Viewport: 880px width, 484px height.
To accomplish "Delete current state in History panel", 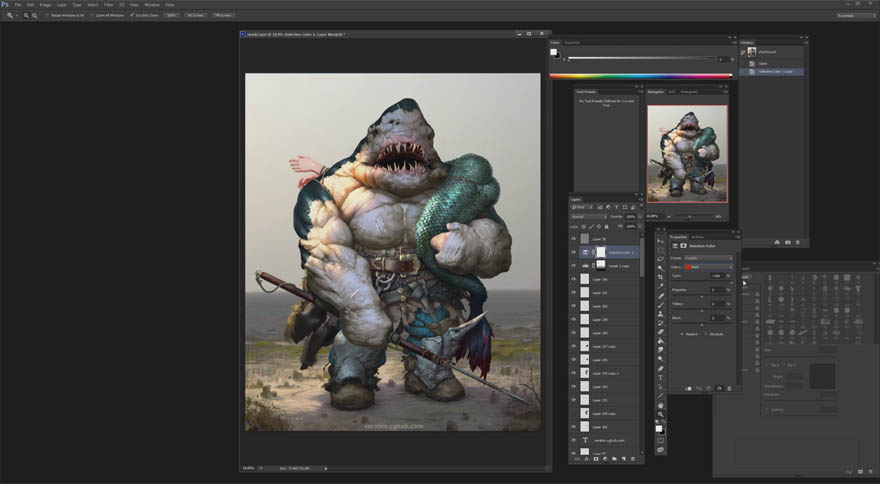I will pos(798,242).
